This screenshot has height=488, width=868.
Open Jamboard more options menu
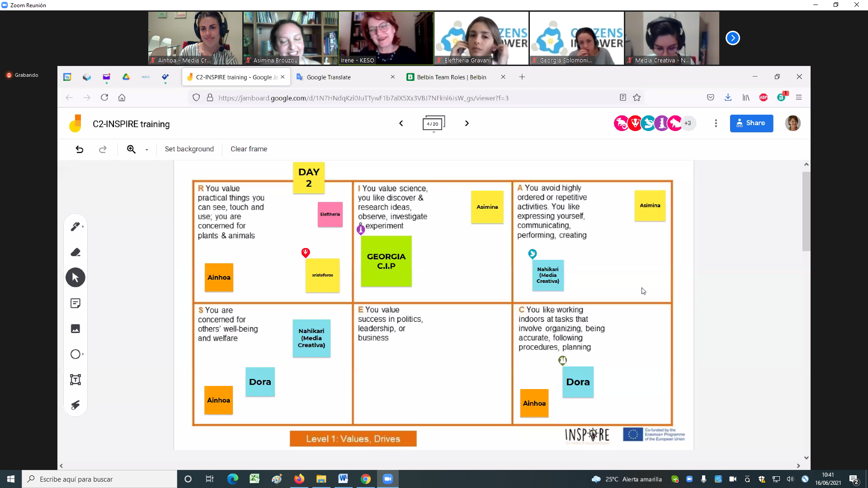(716, 123)
